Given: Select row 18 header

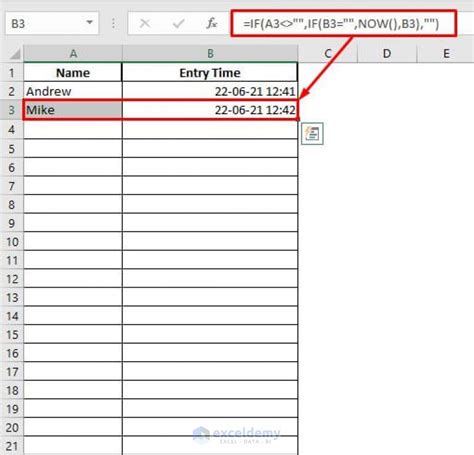Looking at the screenshot, I should pyautogui.click(x=12, y=390).
